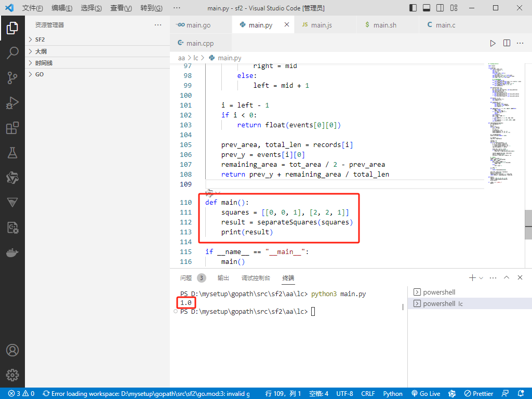The image size is (532, 399).
Task: Switch to the main.cpp tab
Action: pyautogui.click(x=201, y=43)
